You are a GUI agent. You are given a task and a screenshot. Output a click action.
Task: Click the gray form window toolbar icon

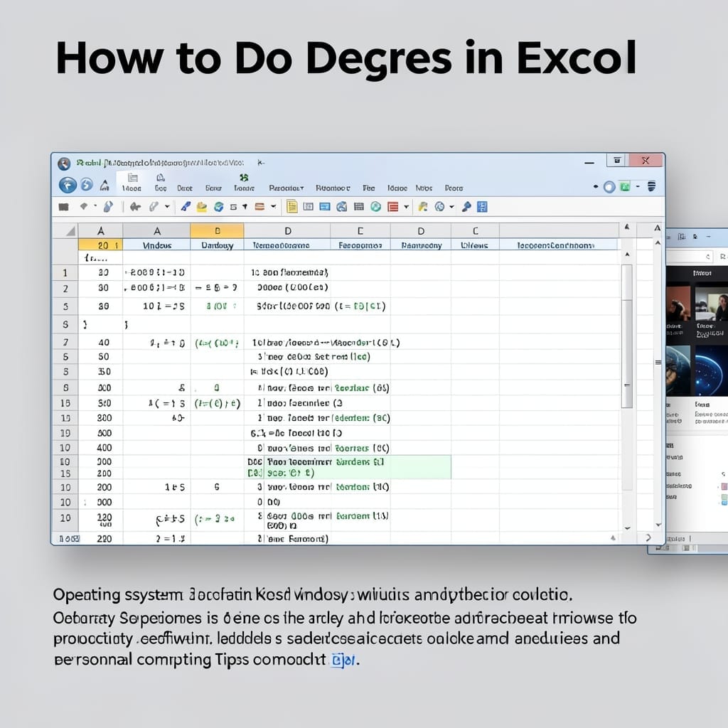click(x=309, y=207)
